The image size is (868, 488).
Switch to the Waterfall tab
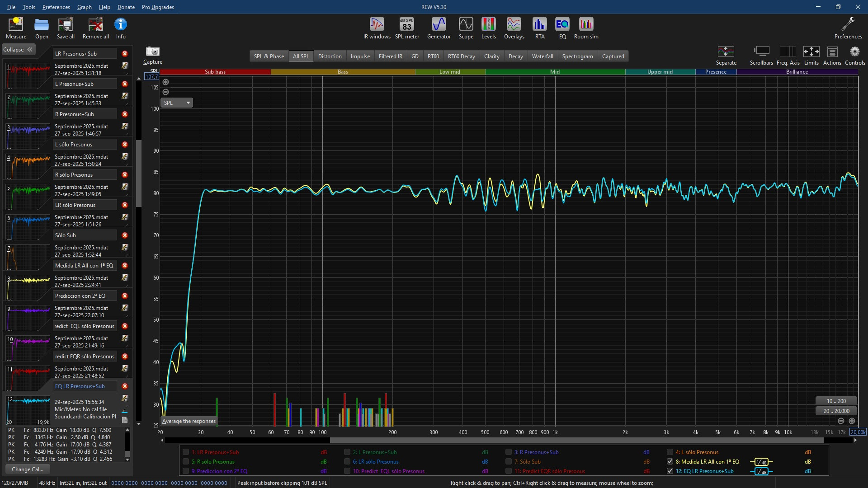tap(542, 56)
